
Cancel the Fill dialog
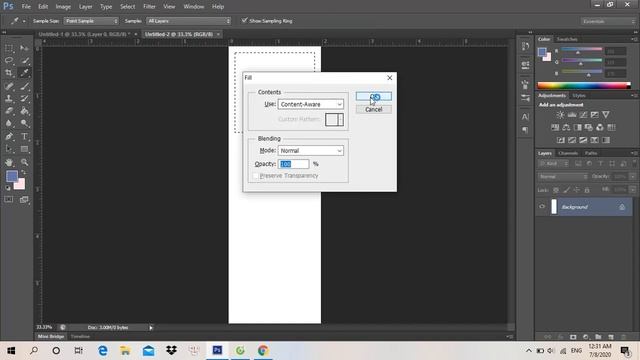(x=373, y=109)
